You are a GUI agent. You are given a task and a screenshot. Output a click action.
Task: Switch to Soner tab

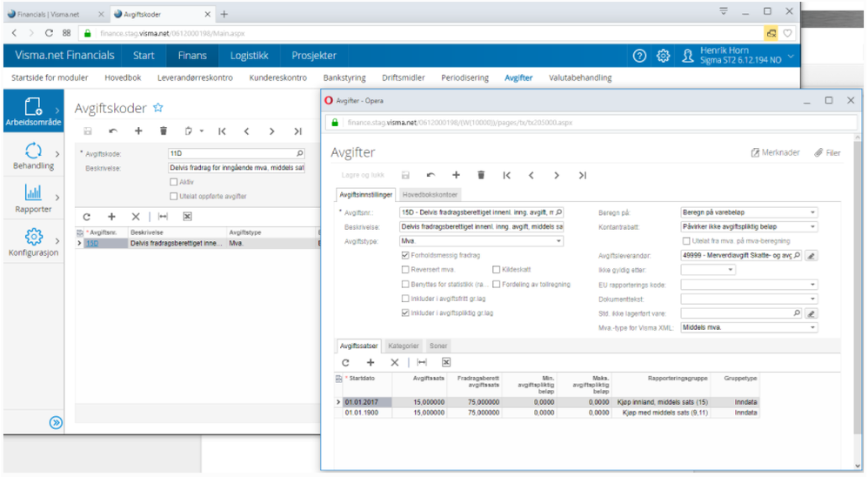pyautogui.click(x=437, y=346)
